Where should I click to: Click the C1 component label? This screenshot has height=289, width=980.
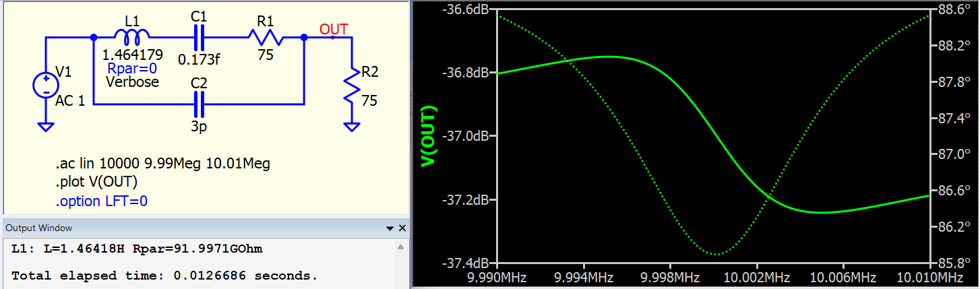200,15
